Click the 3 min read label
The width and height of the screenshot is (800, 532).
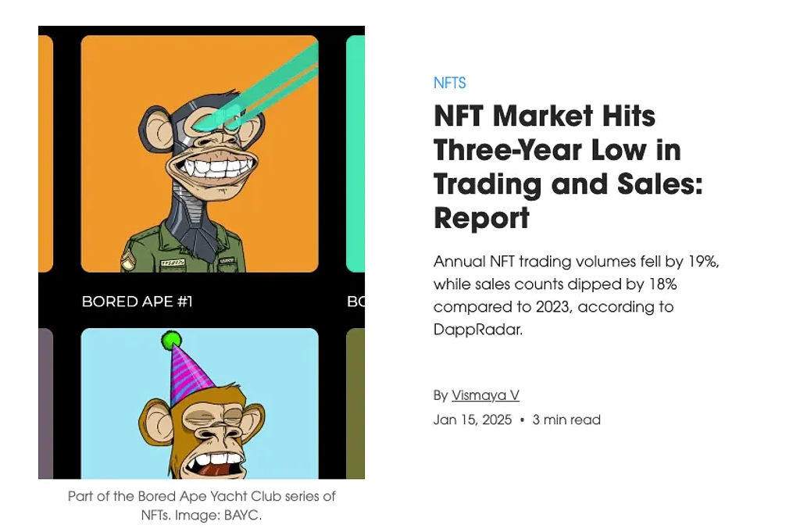pyautogui.click(x=566, y=420)
